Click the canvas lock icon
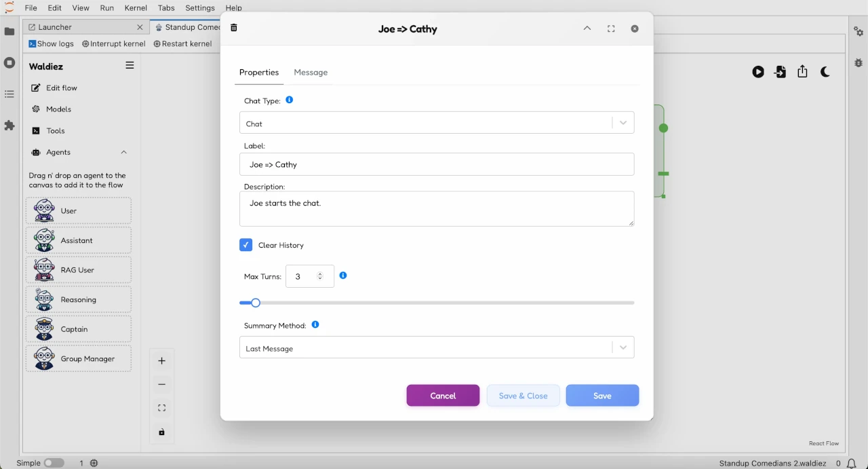 (161, 432)
